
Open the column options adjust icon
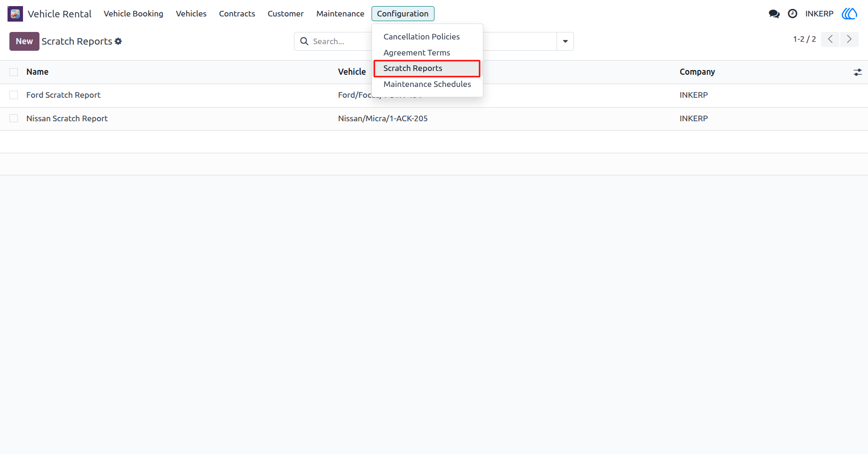click(x=858, y=72)
